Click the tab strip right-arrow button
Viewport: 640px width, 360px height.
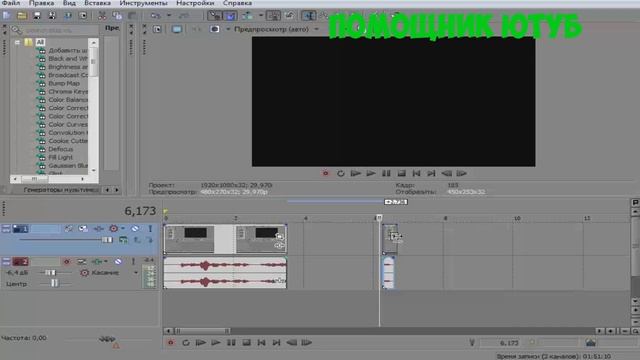(x=117, y=190)
